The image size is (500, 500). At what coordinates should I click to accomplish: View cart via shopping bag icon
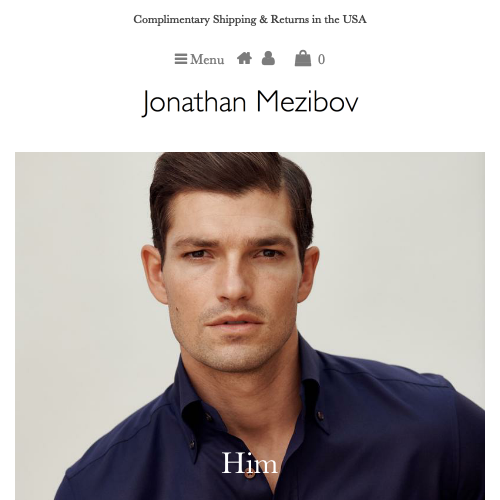pyautogui.click(x=303, y=58)
